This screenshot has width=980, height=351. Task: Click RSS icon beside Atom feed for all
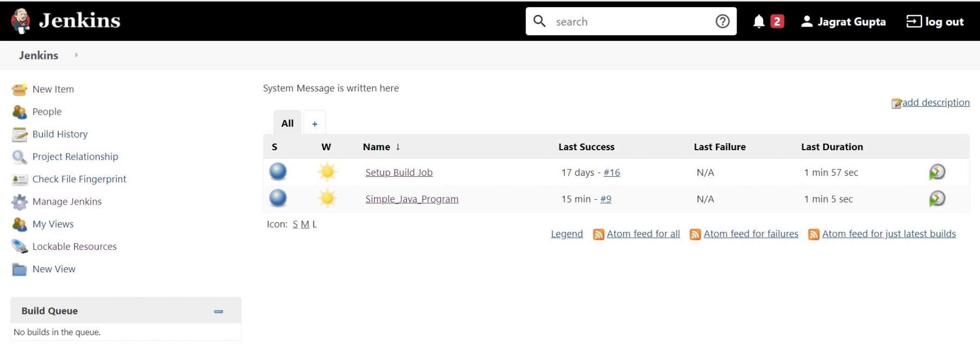click(598, 235)
